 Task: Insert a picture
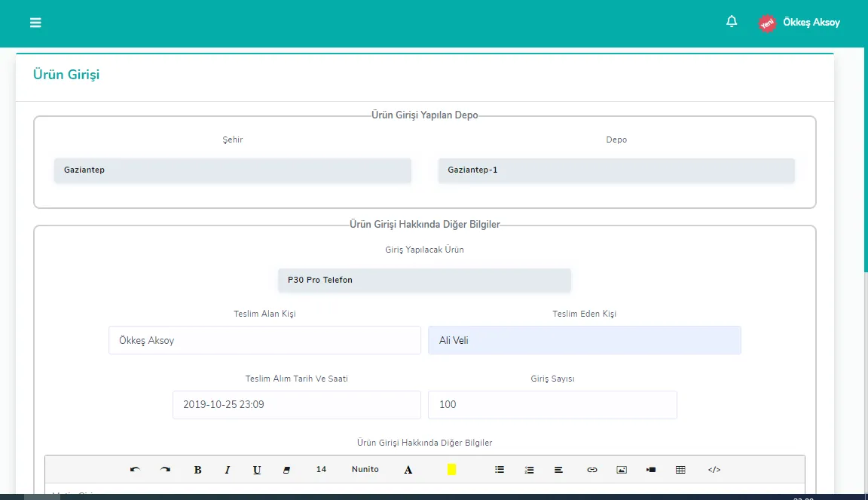tap(622, 470)
